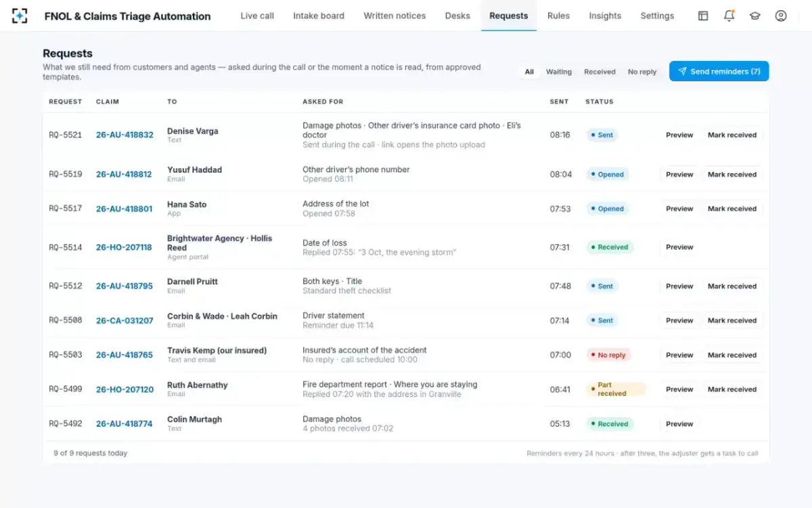This screenshot has width=812, height=508.
Task: Open claim 26-HO-207120
Action: tap(125, 389)
